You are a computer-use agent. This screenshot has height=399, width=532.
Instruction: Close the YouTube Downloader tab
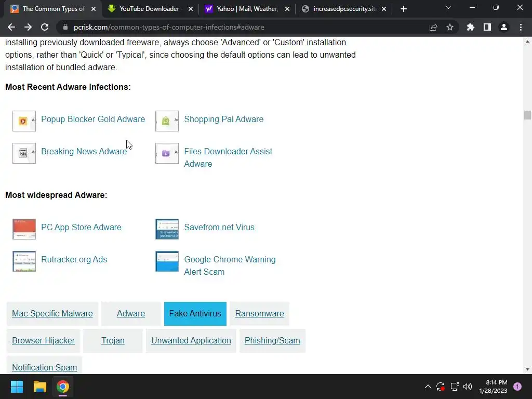tap(191, 9)
